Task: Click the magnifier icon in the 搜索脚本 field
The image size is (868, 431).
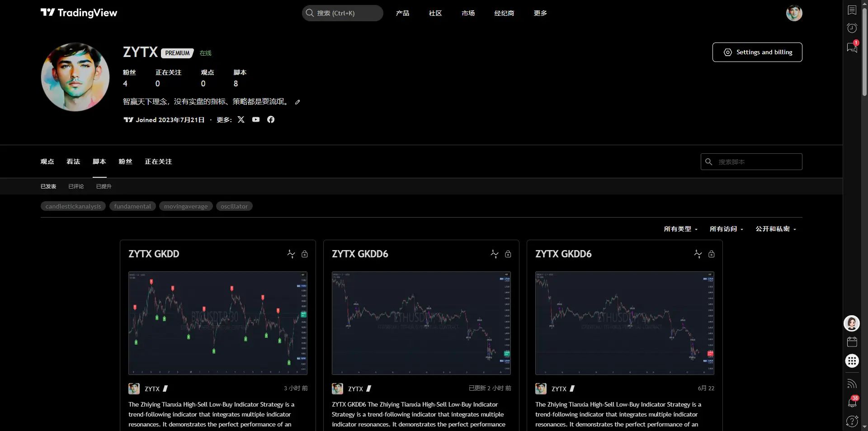Action: click(709, 161)
